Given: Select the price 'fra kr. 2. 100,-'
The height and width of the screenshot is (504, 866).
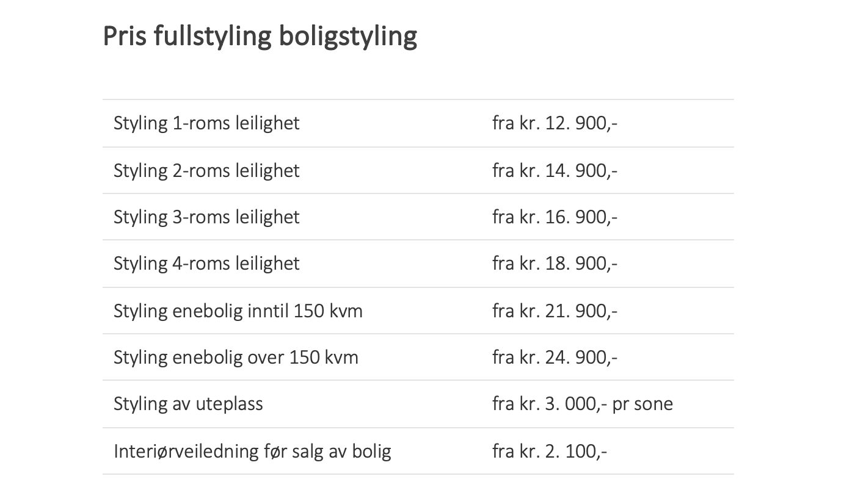Looking at the screenshot, I should (550, 452).
